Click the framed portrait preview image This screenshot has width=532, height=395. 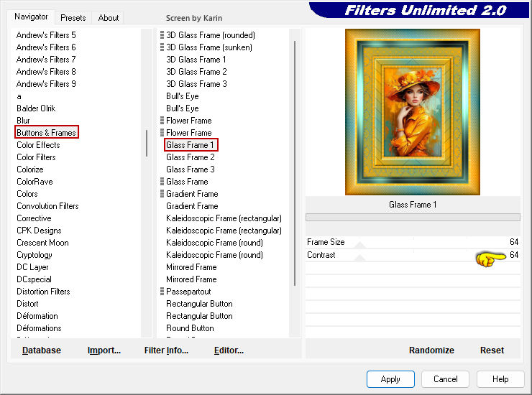point(413,112)
